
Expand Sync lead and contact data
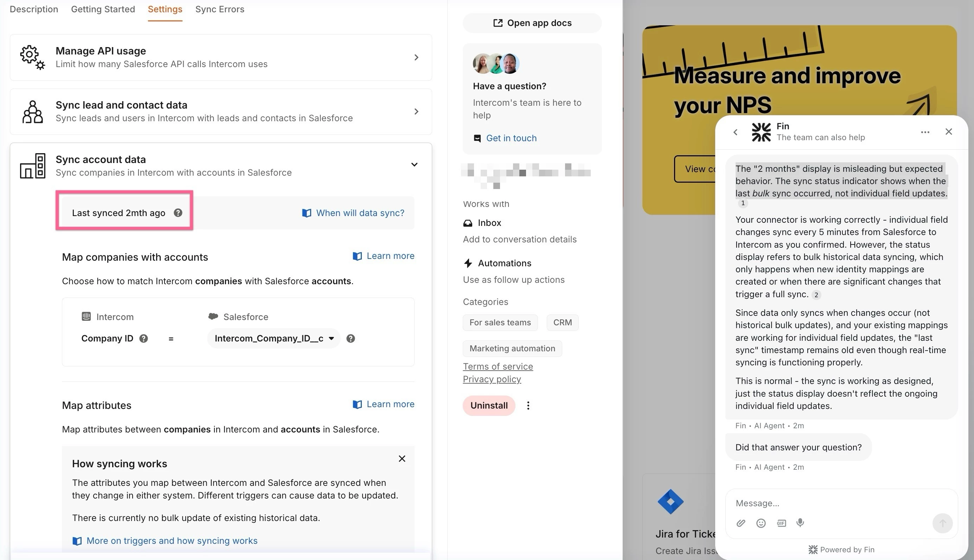point(221,111)
